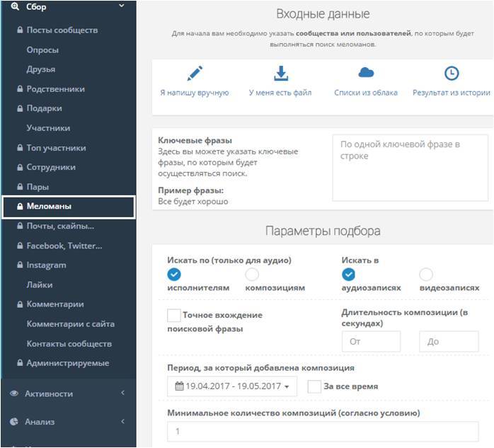This screenshot has width=494, height=448.
Task: Click the eye icon next to Активности
Action: tap(14, 394)
